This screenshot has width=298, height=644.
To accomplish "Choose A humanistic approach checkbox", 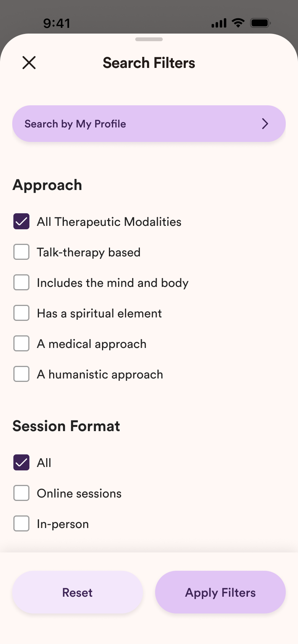I will coord(21,374).
